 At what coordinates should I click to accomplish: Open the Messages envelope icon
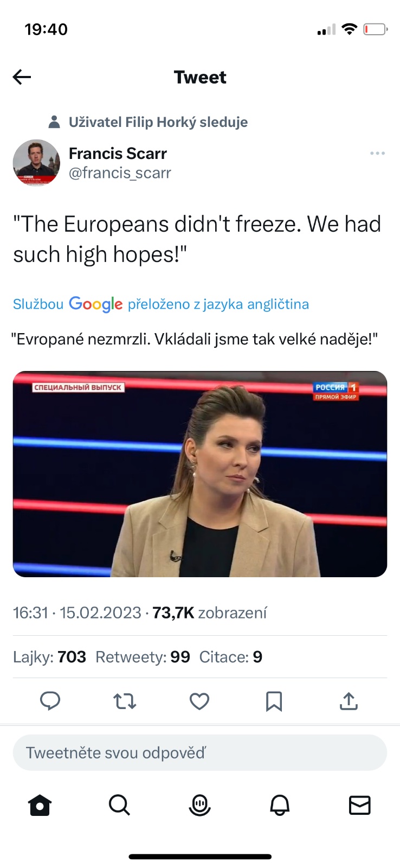[360, 805]
